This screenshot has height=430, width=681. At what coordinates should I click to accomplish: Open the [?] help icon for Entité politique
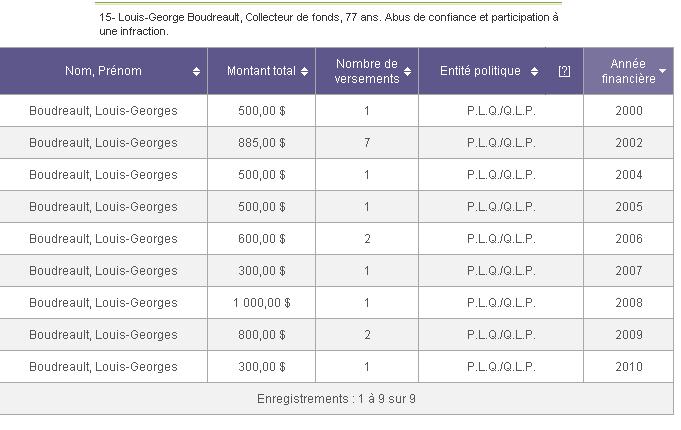[564, 71]
